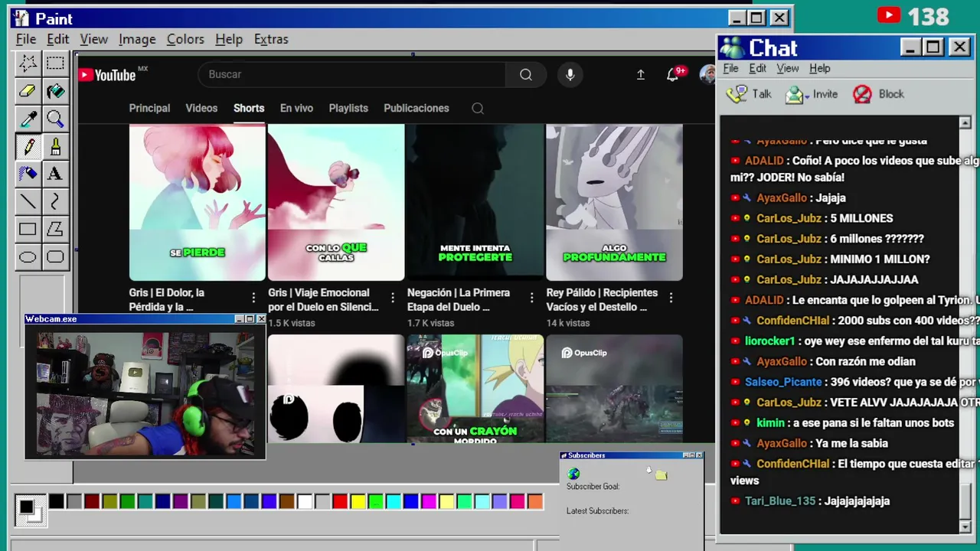Open Paint Edit menu
Viewport: 980px width, 551px height.
(57, 39)
